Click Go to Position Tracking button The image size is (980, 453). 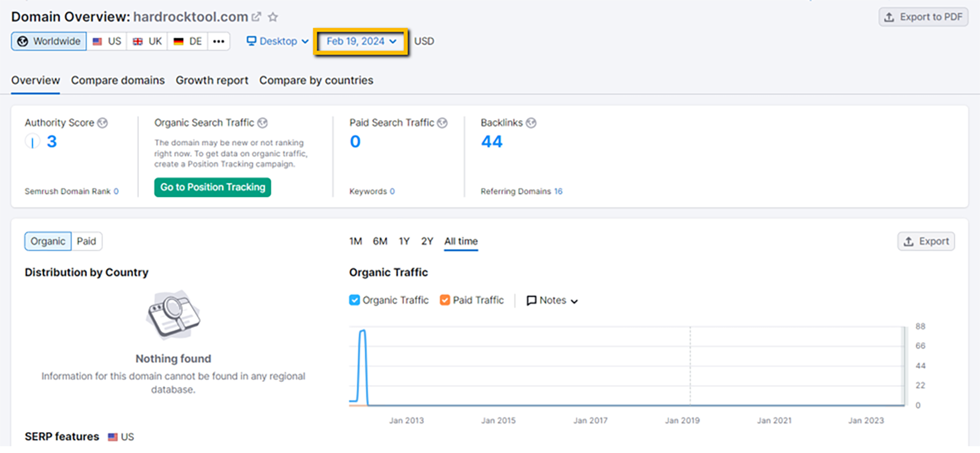pos(213,187)
